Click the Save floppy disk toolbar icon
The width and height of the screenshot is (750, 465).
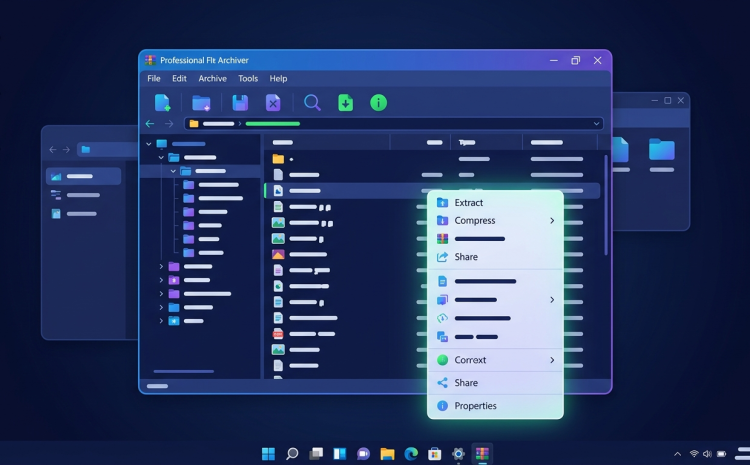pyautogui.click(x=240, y=103)
